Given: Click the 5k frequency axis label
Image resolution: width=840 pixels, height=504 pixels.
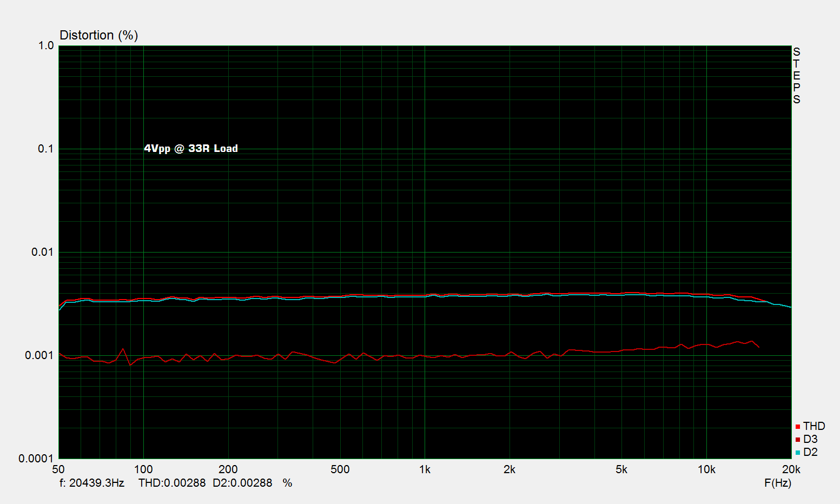Looking at the screenshot, I should click(621, 470).
